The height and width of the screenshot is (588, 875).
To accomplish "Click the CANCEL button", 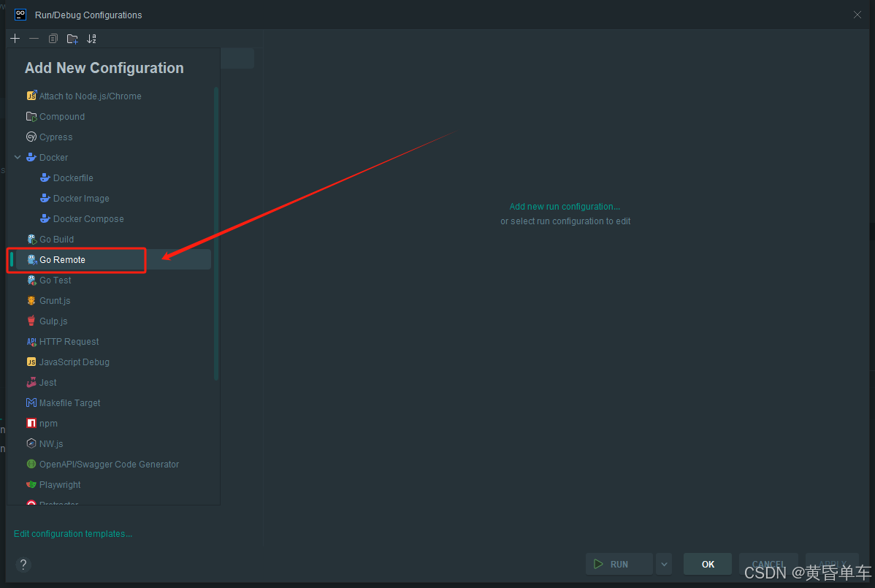I will 768,564.
